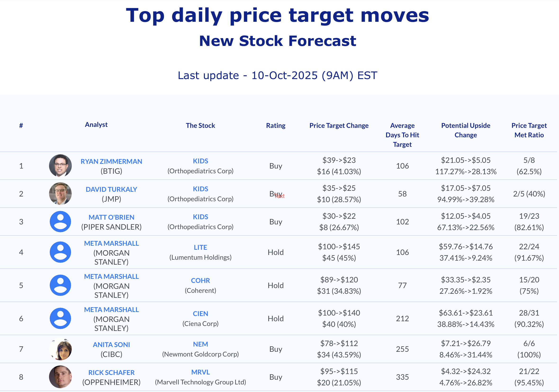Open the CIEN stock ticker link

pos(200,313)
